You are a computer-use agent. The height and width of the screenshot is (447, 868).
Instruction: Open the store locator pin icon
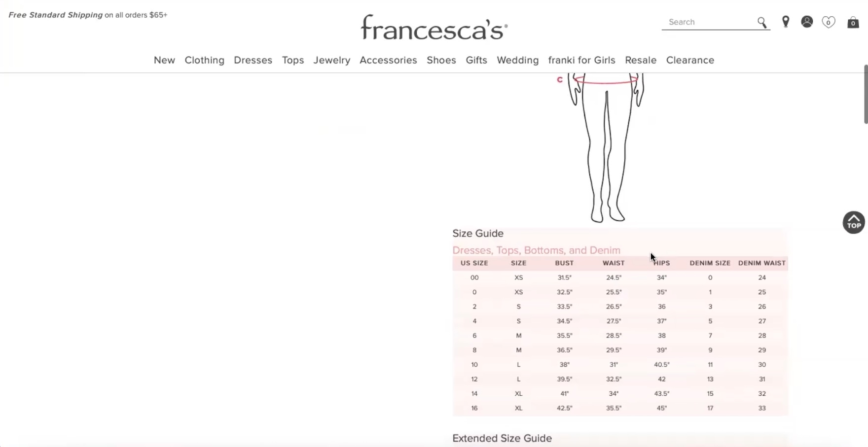(786, 22)
